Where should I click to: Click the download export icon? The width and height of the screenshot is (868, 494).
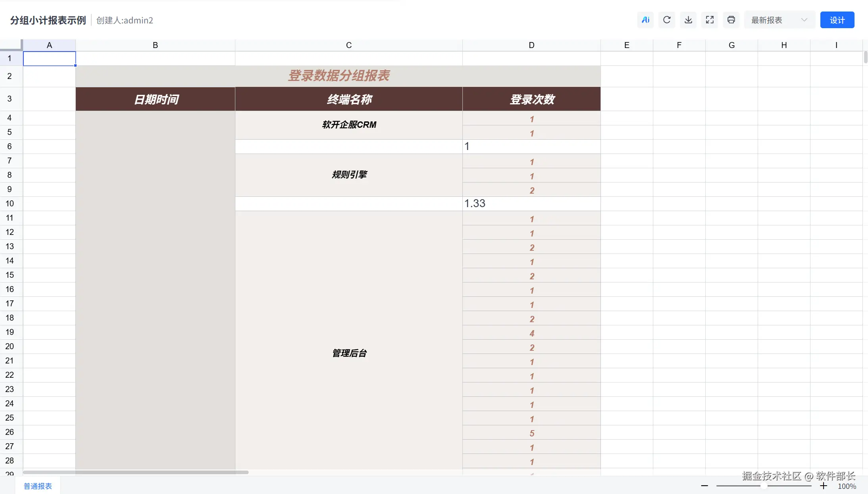click(x=688, y=20)
